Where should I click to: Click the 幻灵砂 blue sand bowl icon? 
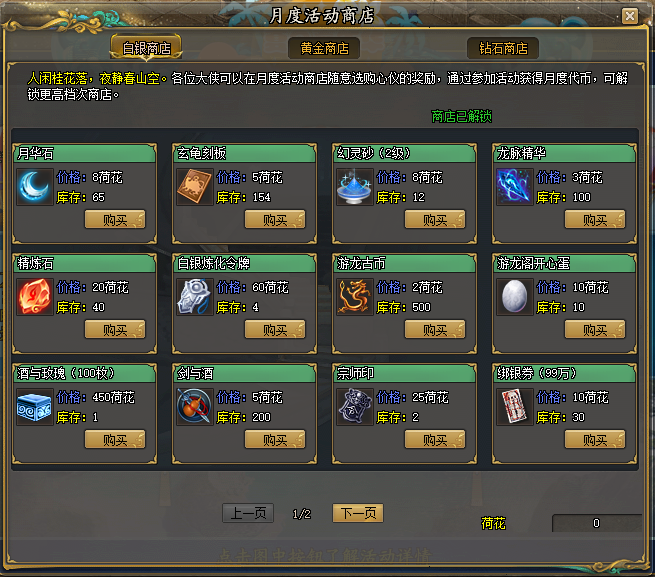point(355,187)
